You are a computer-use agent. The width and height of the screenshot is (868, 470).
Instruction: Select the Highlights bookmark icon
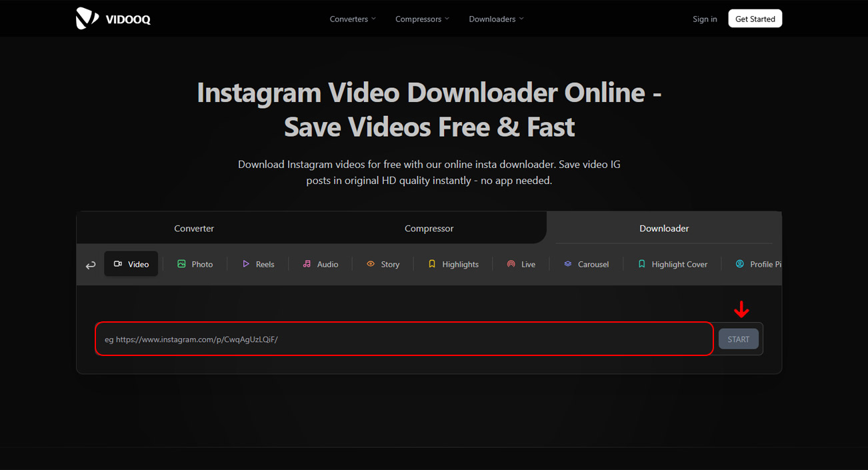(x=432, y=264)
